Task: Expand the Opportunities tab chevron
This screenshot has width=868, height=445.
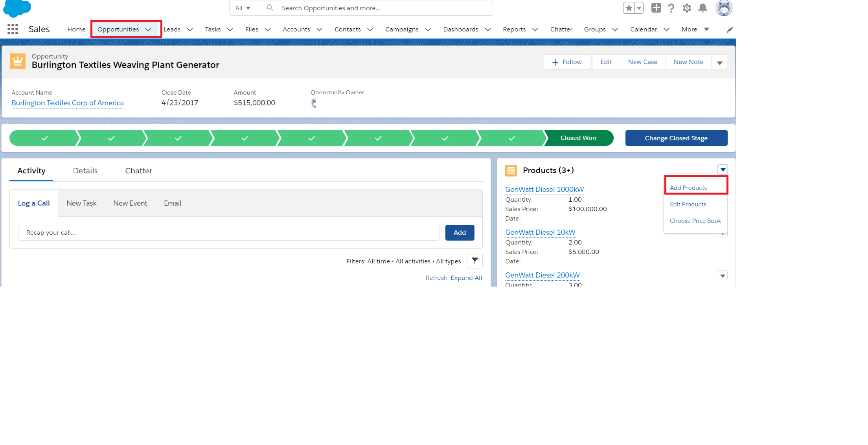Action: (x=148, y=29)
